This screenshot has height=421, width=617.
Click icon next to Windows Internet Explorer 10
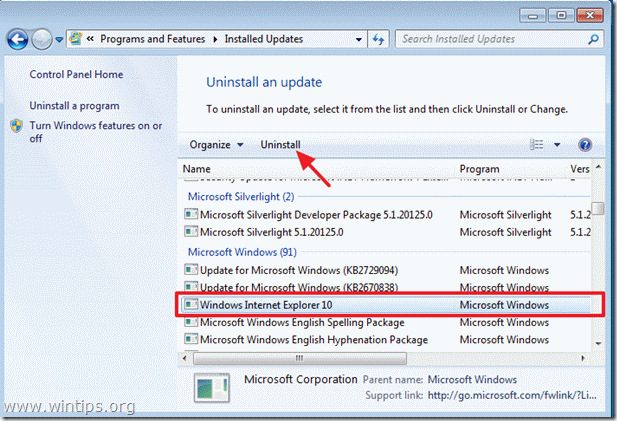[191, 304]
